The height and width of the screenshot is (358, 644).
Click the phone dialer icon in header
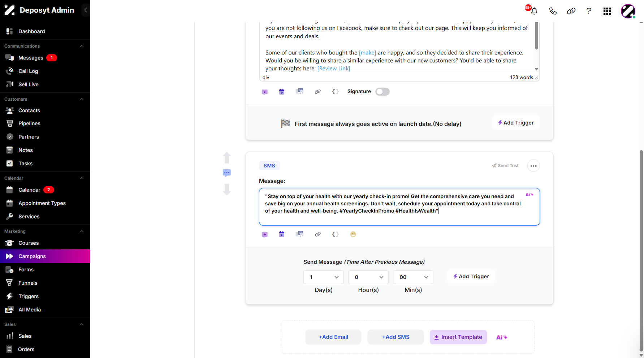[x=553, y=11]
